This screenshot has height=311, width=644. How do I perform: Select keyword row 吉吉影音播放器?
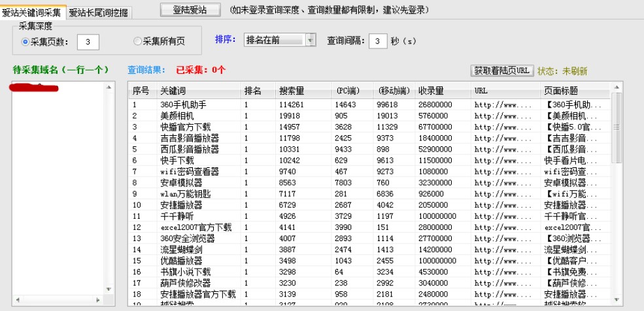369,138
